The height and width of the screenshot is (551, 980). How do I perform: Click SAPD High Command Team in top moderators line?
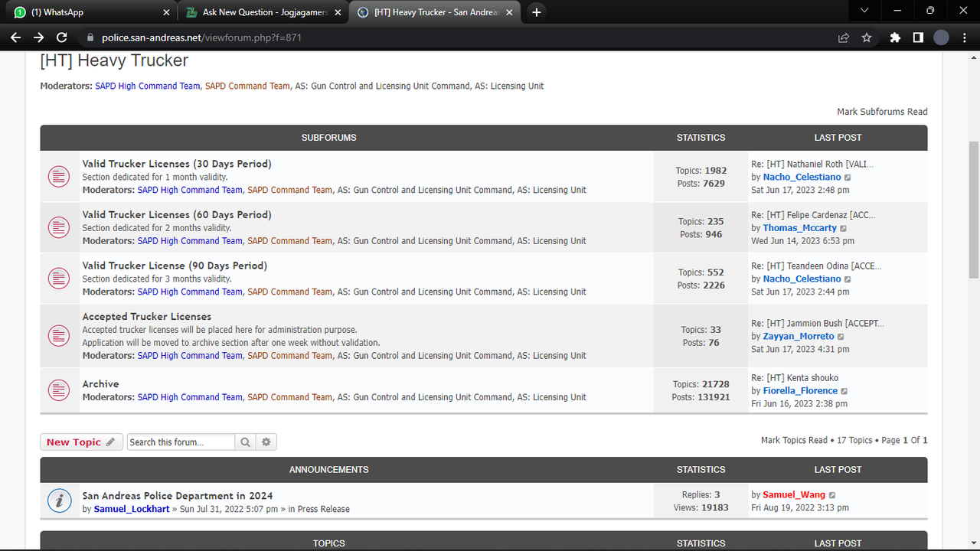pyautogui.click(x=148, y=86)
